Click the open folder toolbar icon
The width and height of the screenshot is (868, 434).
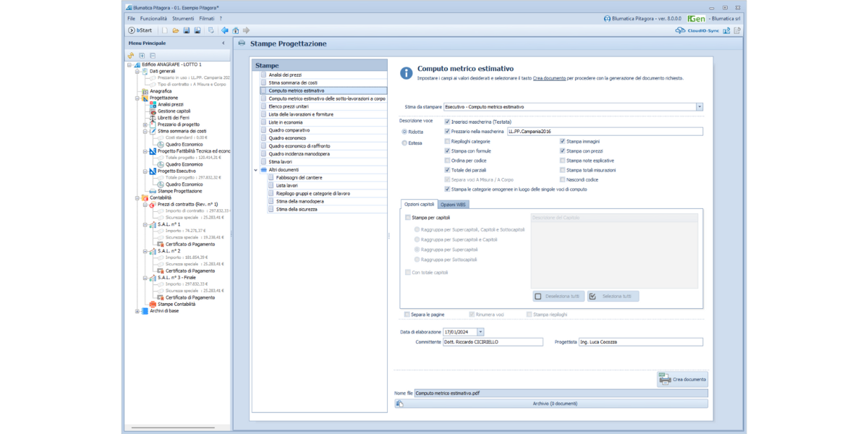click(176, 30)
